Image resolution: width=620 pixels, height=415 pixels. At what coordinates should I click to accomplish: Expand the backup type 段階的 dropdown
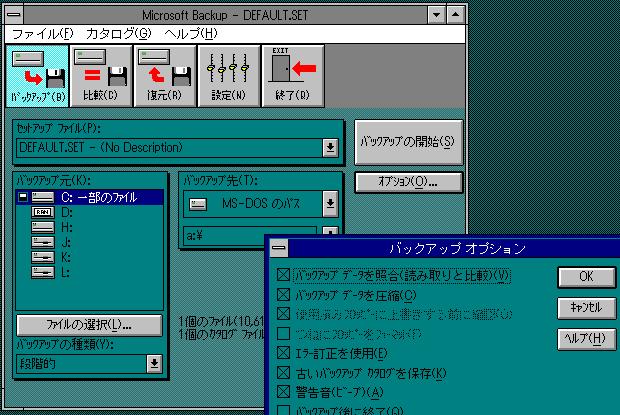(x=154, y=363)
